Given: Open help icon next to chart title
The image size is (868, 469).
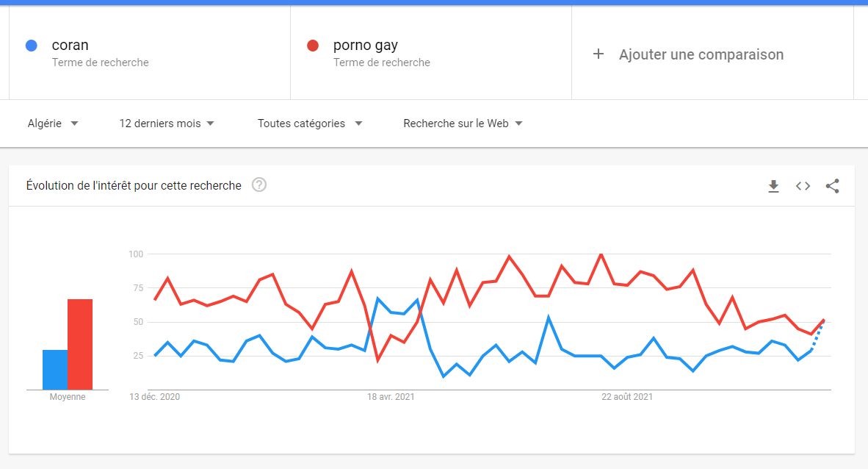Looking at the screenshot, I should (x=259, y=185).
